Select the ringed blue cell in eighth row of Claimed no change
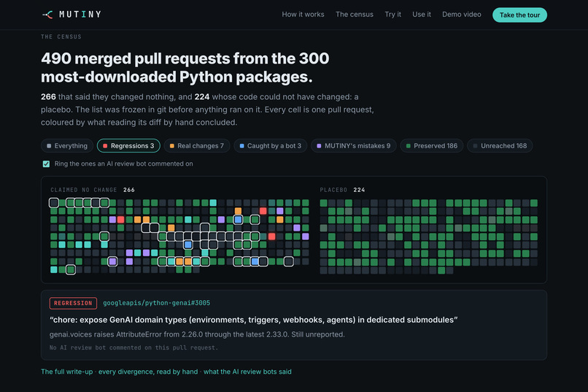Image resolution: width=588 pixels, height=392 pixels. click(255, 261)
